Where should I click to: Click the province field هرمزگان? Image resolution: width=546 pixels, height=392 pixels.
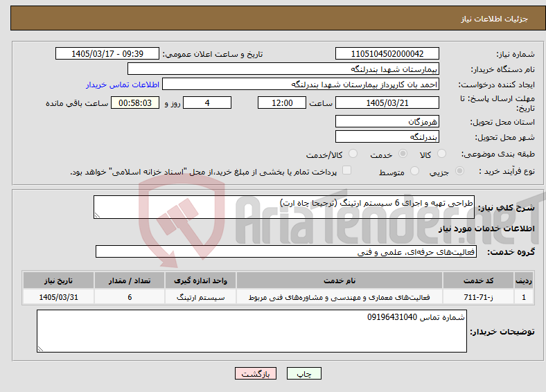coord(387,121)
